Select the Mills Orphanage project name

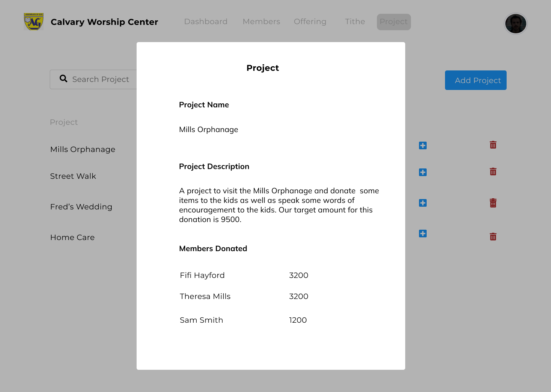pos(83,149)
